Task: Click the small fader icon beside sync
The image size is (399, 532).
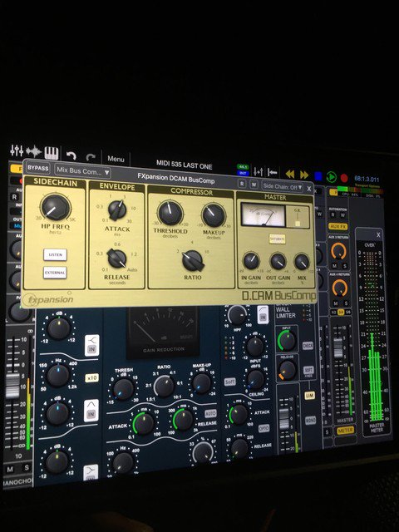Action: (259, 172)
